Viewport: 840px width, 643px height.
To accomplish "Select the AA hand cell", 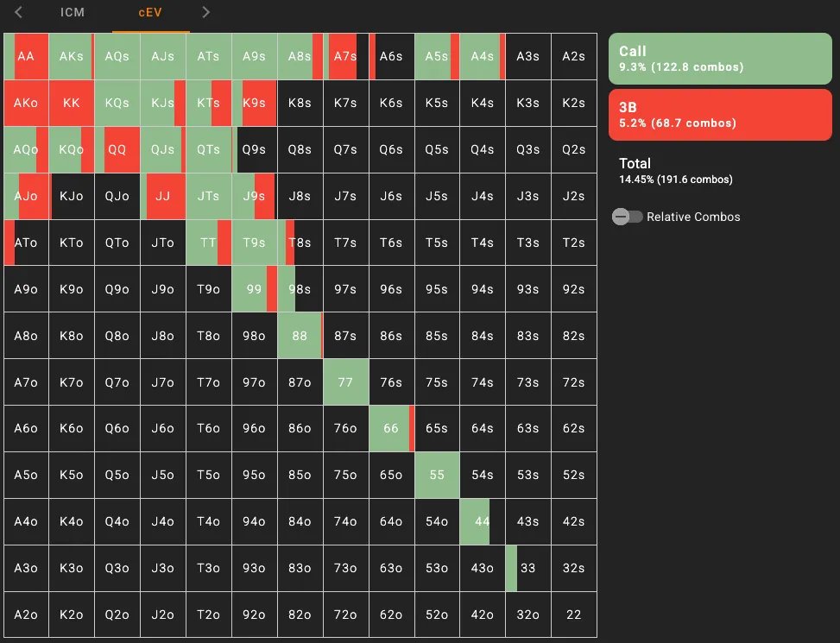I will coord(26,56).
